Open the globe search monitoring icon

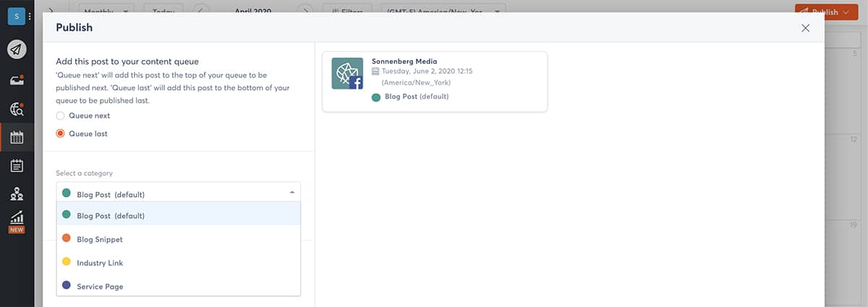point(17,109)
